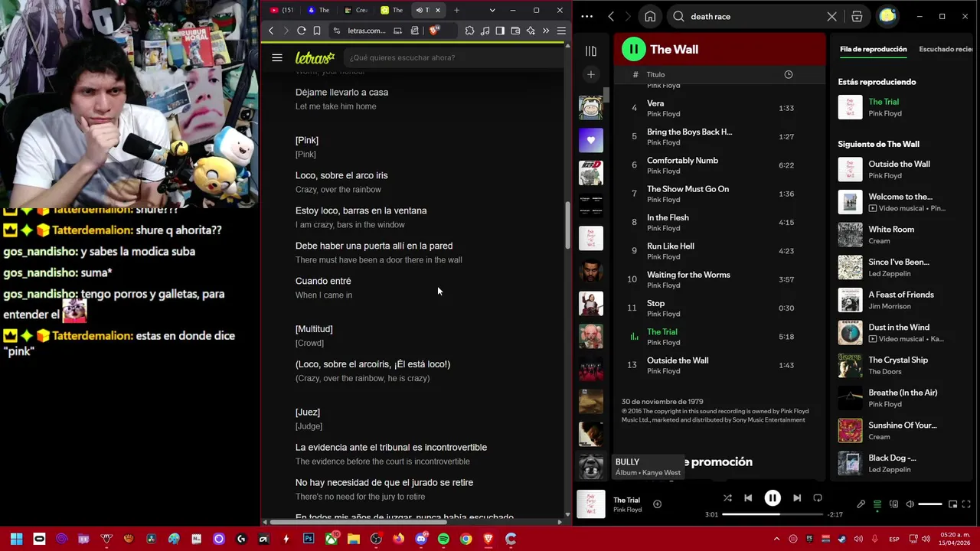Open the Windows Start menu
The width and height of the screenshot is (980, 551).
coord(16,539)
